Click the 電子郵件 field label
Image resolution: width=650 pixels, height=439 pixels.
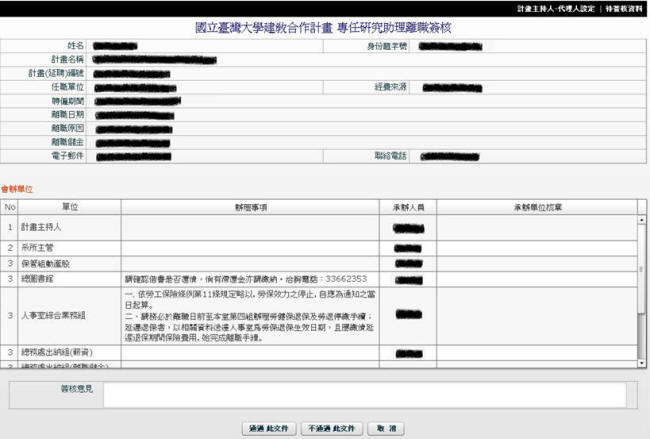click(x=68, y=156)
